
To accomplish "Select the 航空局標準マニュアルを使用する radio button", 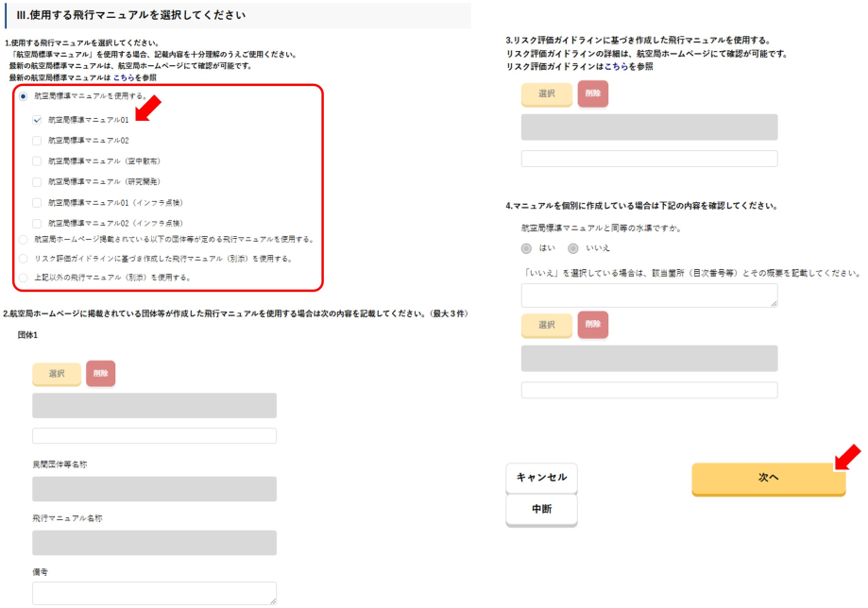I will pos(23,96).
